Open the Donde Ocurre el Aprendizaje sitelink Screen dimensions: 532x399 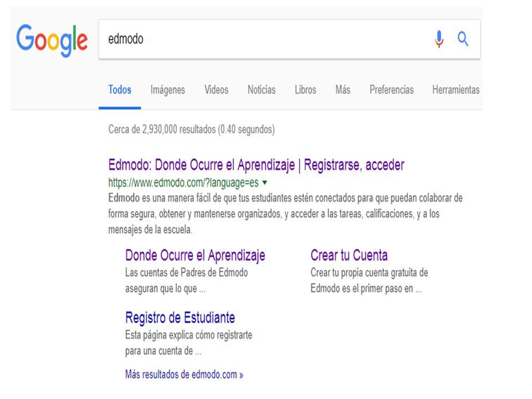(195, 255)
